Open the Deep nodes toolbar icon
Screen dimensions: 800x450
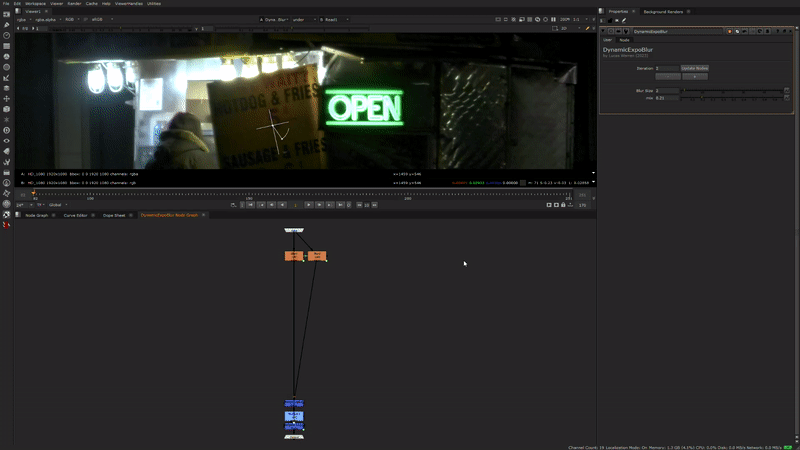(x=6, y=130)
